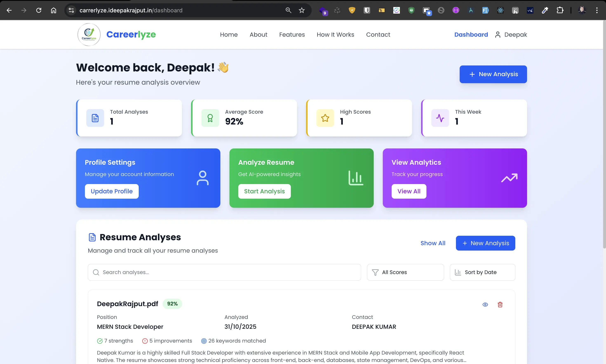Open site info icon in address bar
The image size is (606, 364).
[71, 10]
